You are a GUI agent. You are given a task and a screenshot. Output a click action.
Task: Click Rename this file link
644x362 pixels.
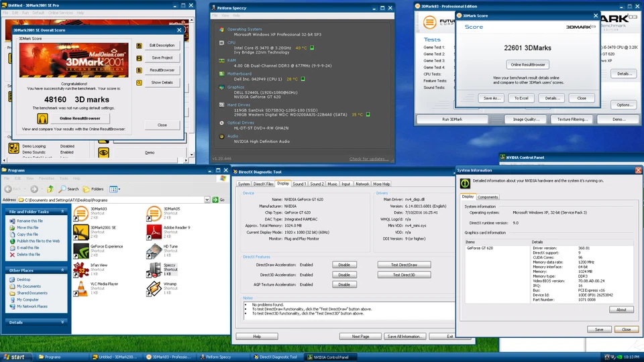pyautogui.click(x=28, y=221)
